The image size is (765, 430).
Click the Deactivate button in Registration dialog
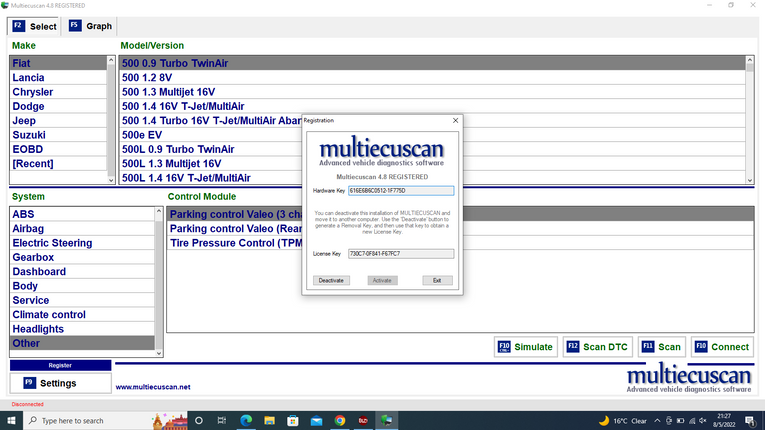pyautogui.click(x=331, y=280)
